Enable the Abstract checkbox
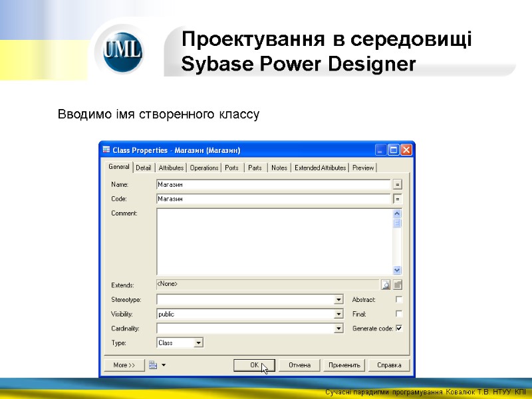The height and width of the screenshot is (399, 532). click(x=398, y=299)
